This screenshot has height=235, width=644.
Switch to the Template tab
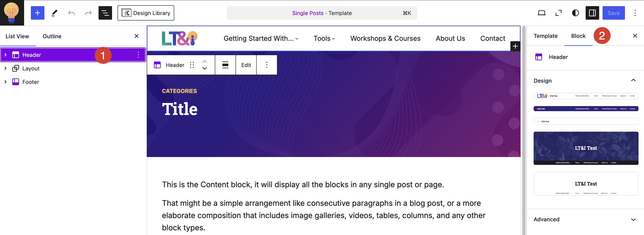click(x=545, y=36)
